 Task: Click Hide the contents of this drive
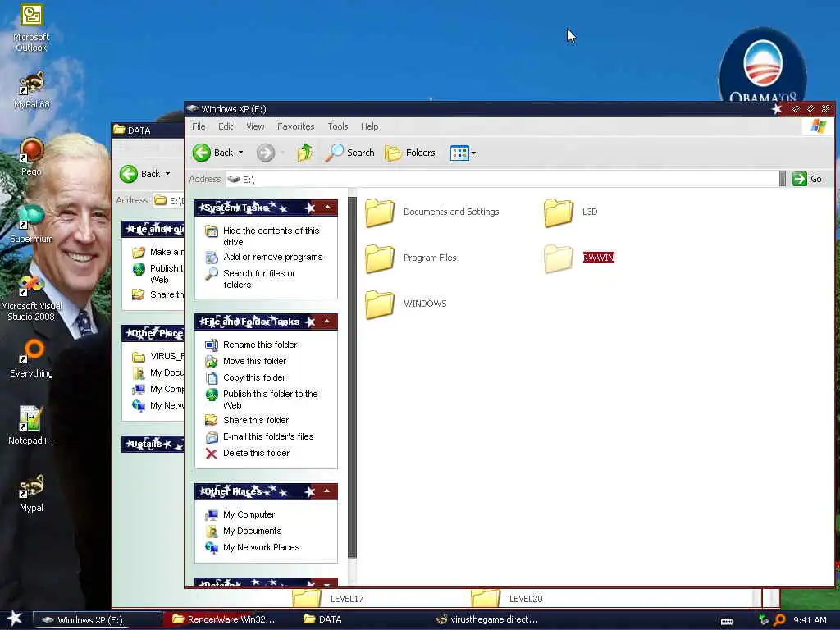point(271,236)
